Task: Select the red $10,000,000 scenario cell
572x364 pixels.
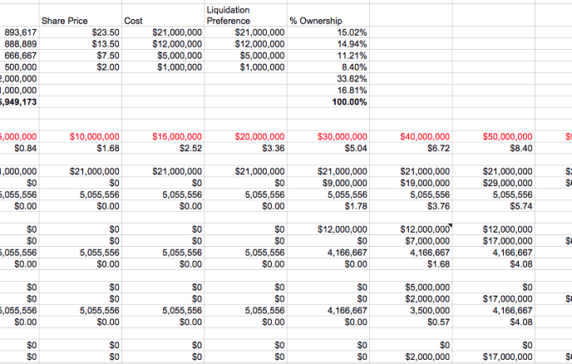Action: pyautogui.click(x=80, y=137)
